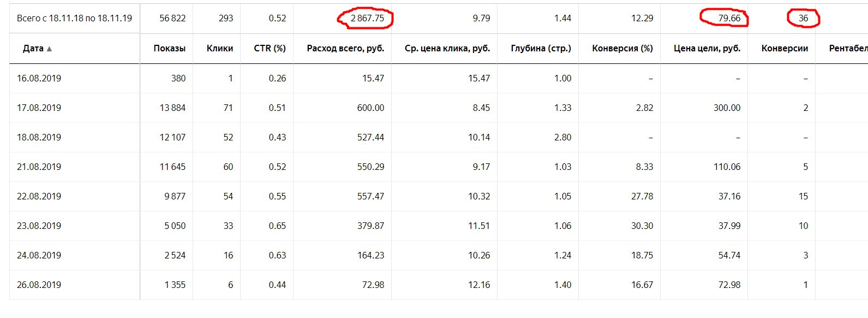The height and width of the screenshot is (318, 868).
Task: Sort table by Показы column header
Action: (x=169, y=48)
